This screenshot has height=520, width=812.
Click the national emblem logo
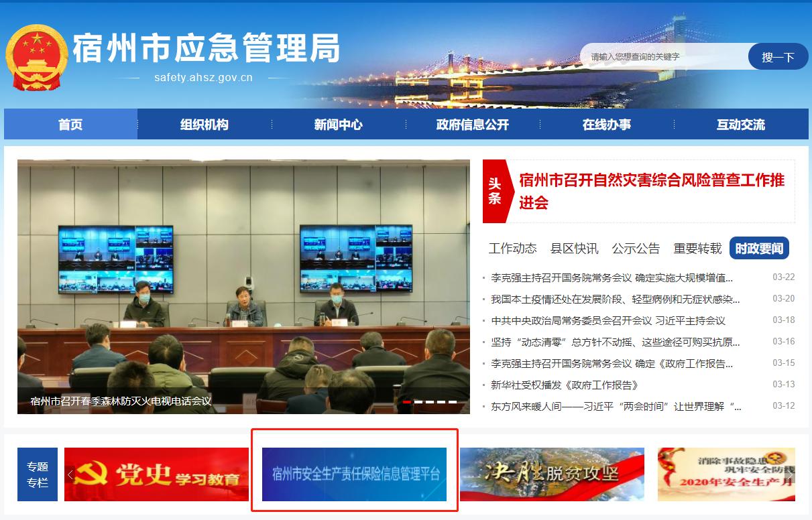click(37, 57)
